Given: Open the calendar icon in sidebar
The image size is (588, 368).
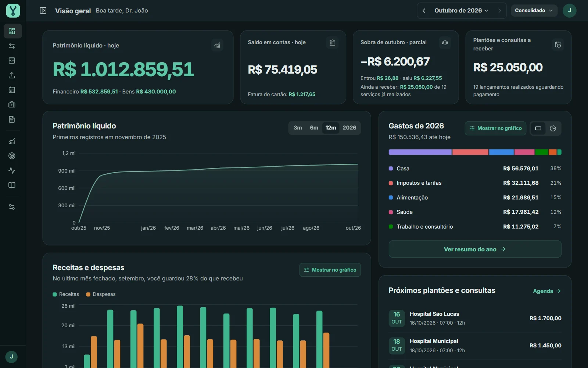Looking at the screenshot, I should (12, 90).
